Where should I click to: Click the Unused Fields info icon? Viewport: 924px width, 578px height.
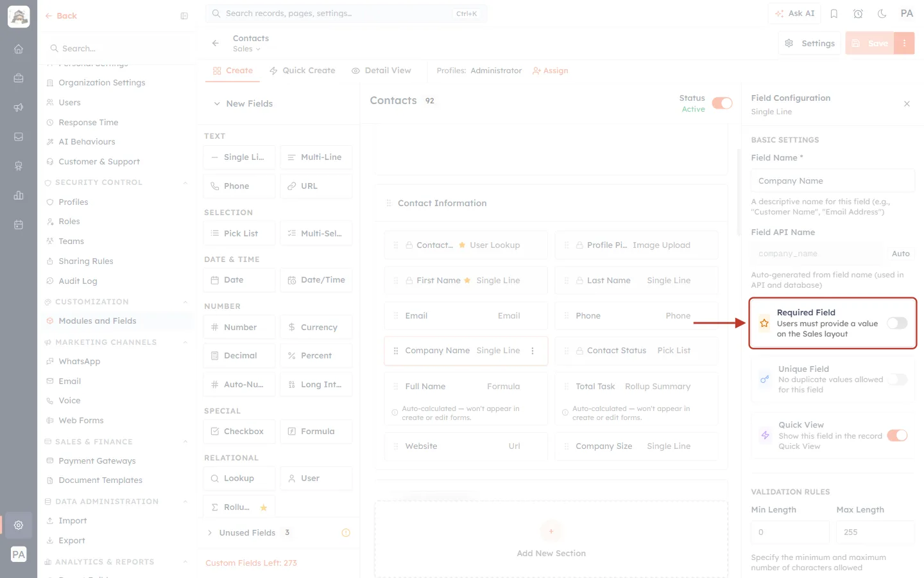(346, 532)
